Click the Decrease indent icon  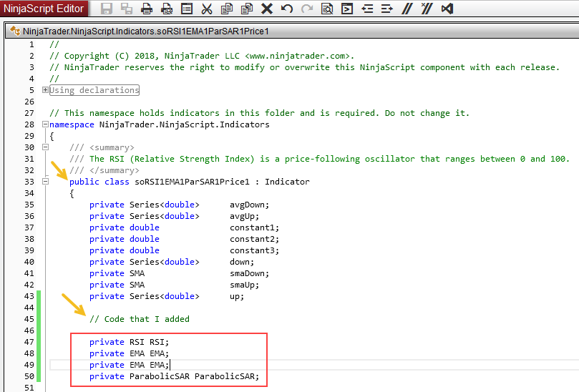click(x=367, y=9)
